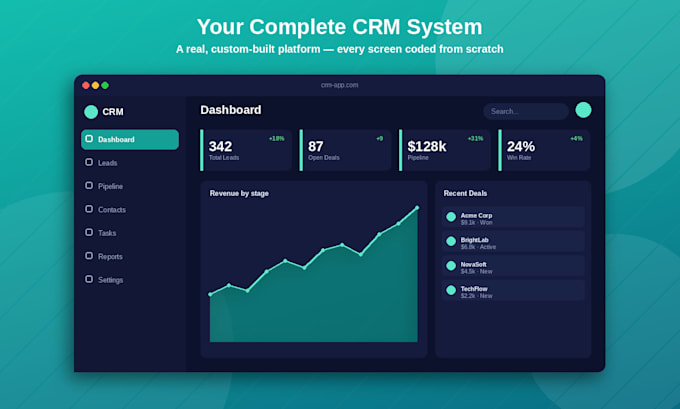Screen dimensions: 680x409
Task: Click the Dashboard page title
Action: pyautogui.click(x=231, y=110)
